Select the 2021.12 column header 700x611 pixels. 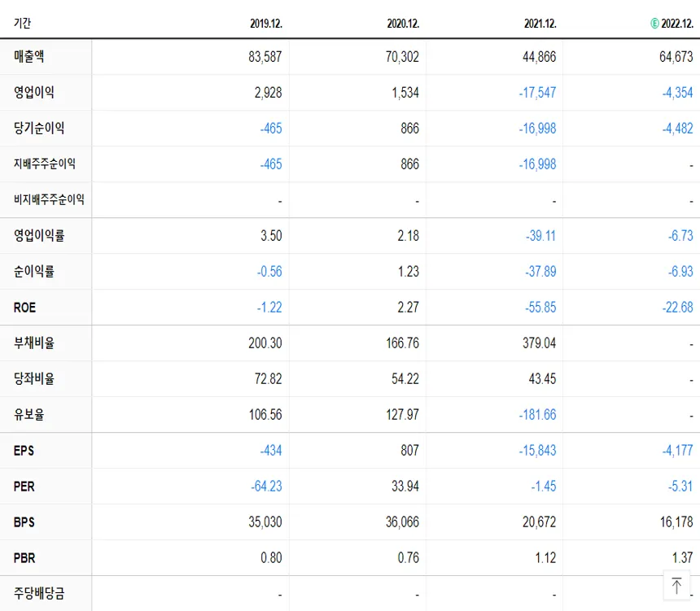tap(538, 24)
